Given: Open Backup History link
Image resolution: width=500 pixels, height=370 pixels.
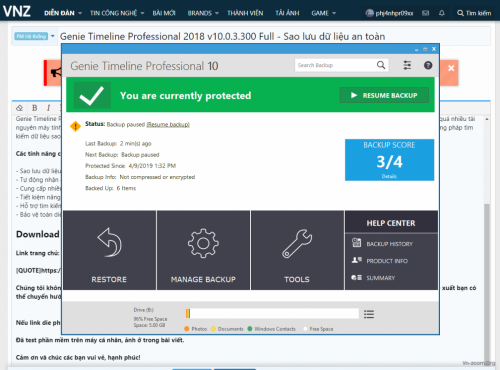Looking at the screenshot, I should pyautogui.click(x=390, y=244).
